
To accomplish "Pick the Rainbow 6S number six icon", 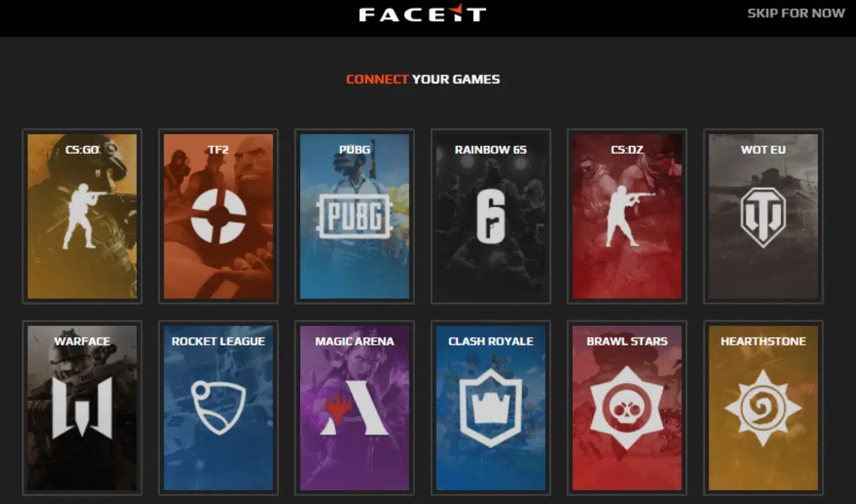I will [x=491, y=217].
